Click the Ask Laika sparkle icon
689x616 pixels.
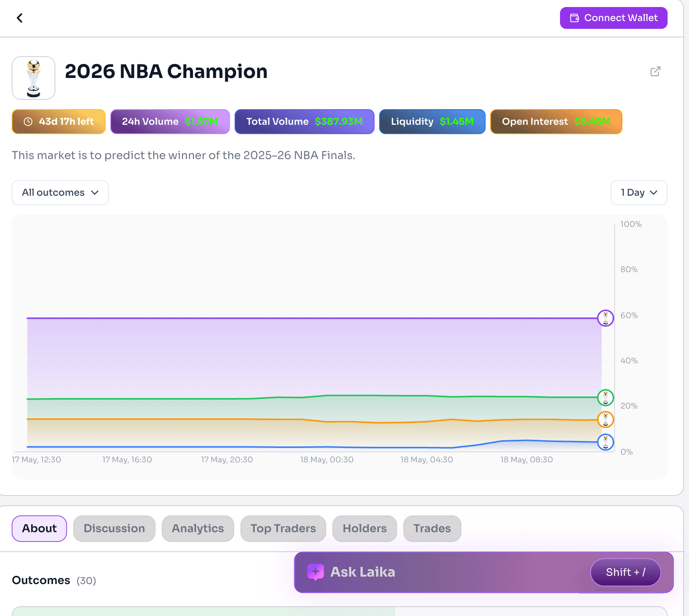(x=315, y=572)
